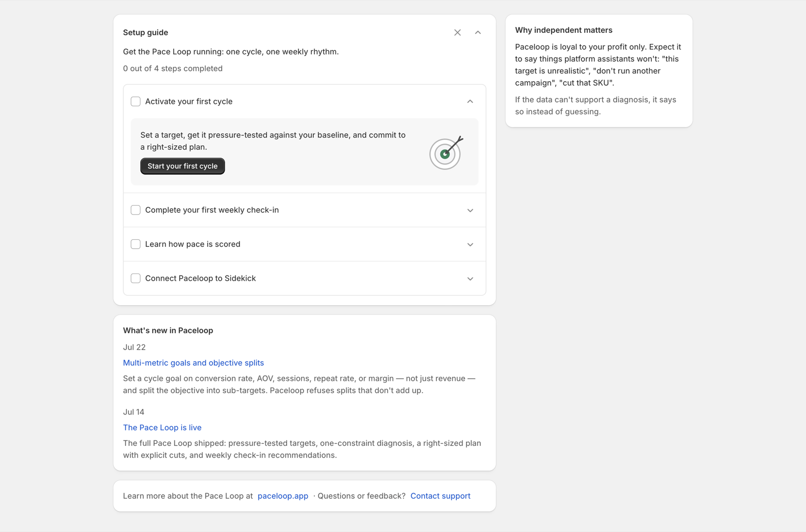Click the What's new in Paceloop heading
Screen dimensions: 806x532
point(168,330)
